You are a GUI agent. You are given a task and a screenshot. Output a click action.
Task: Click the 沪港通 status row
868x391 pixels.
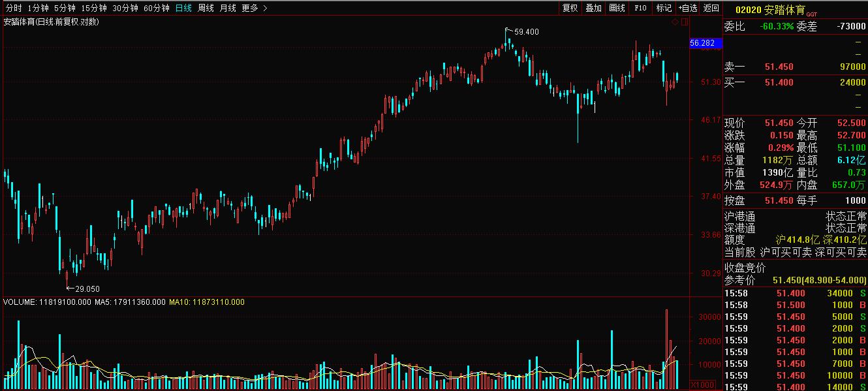point(796,216)
